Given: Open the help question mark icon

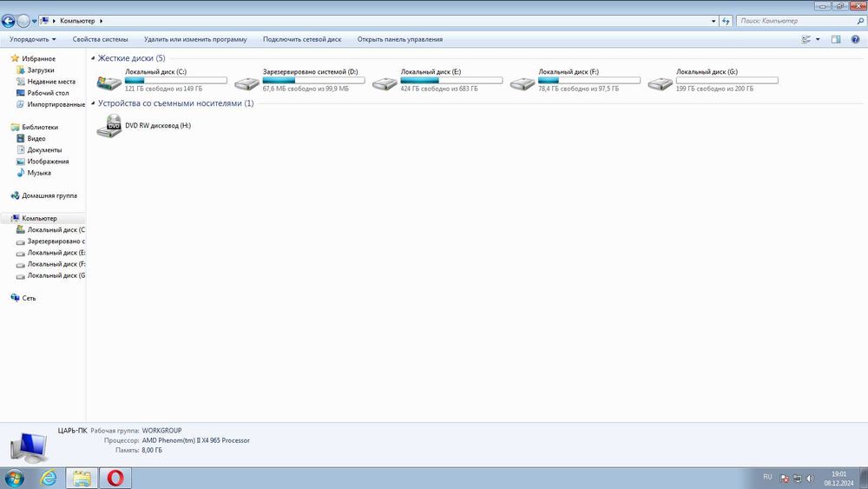Looking at the screenshot, I should click(855, 39).
